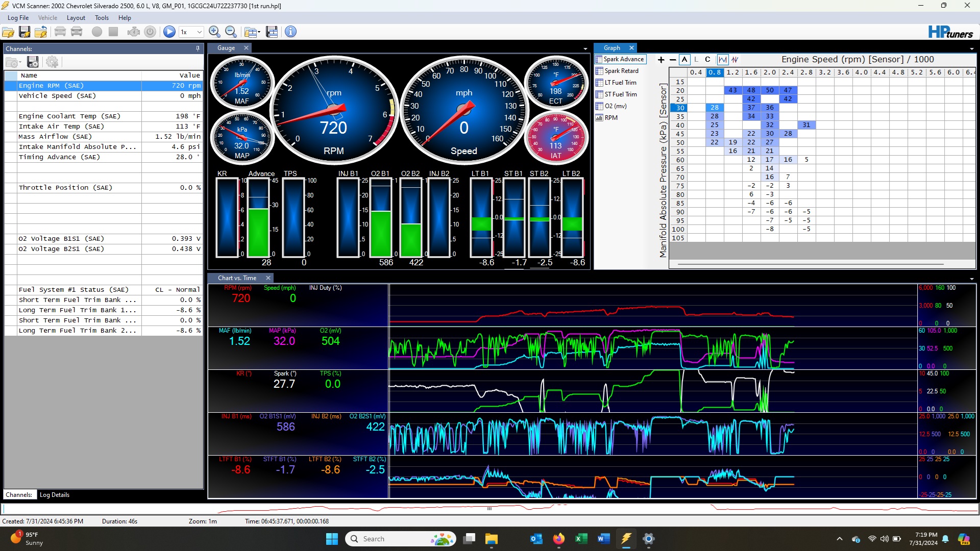Close the Graph tab
The image size is (980, 551).
click(x=631, y=48)
